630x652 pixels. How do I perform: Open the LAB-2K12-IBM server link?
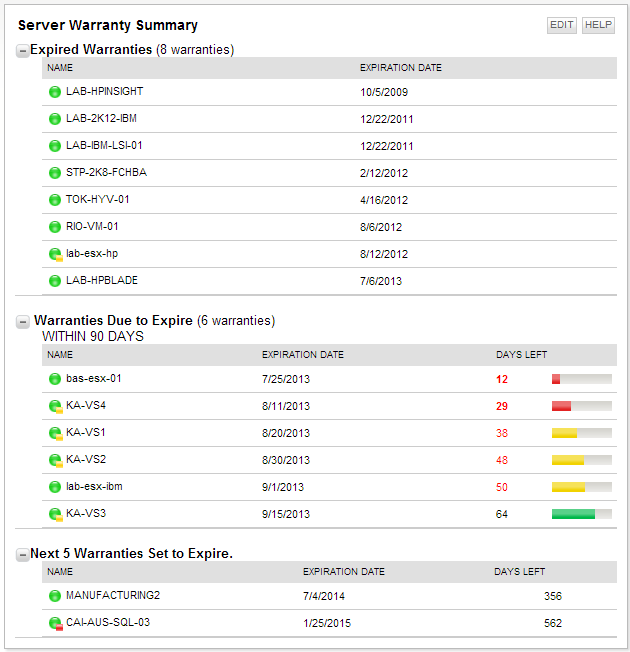tap(102, 119)
